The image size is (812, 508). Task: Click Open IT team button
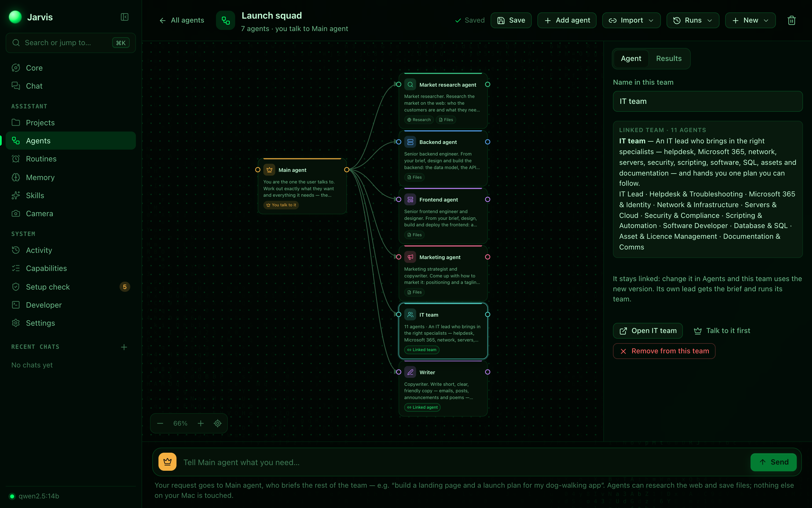coord(648,331)
